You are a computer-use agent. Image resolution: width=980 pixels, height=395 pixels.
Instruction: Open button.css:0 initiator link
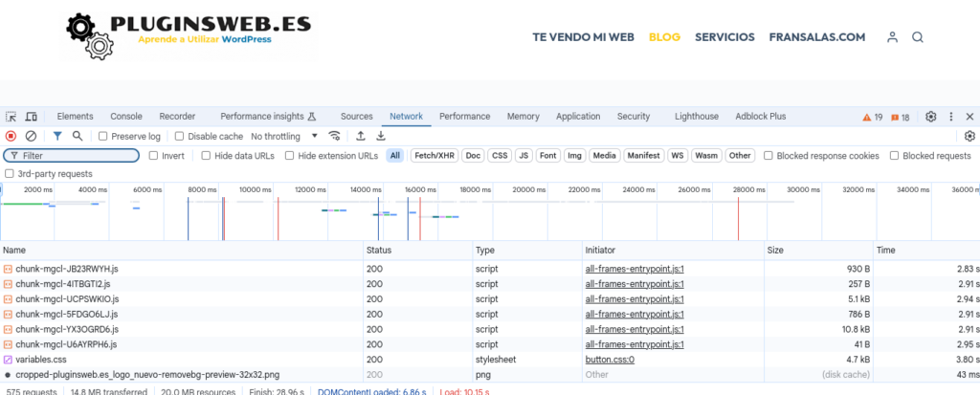click(610, 360)
